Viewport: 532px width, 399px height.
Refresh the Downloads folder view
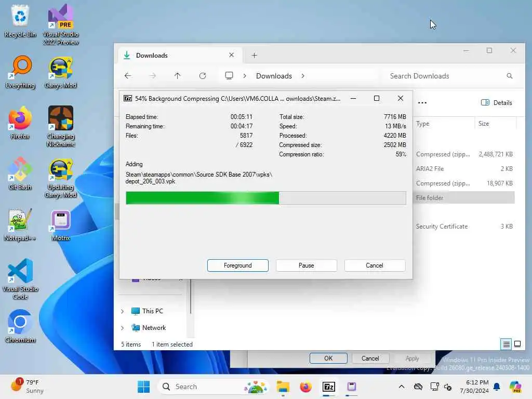click(x=203, y=76)
